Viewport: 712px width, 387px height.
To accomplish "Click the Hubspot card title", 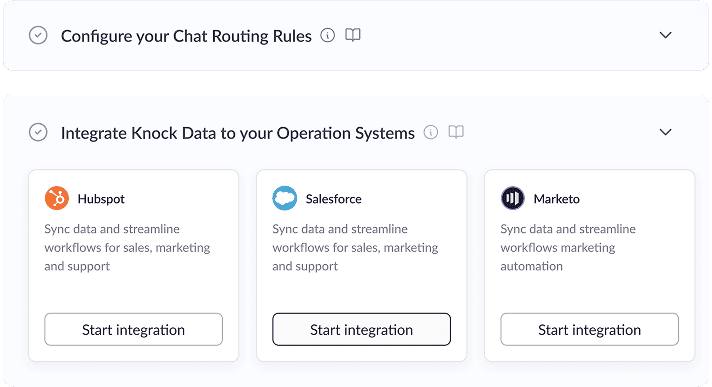I will [x=101, y=199].
